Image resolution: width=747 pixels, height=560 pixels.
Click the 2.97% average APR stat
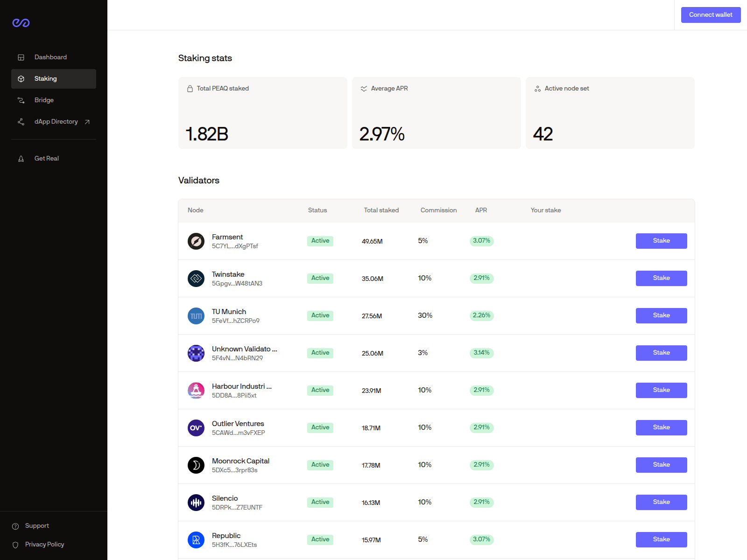point(382,134)
